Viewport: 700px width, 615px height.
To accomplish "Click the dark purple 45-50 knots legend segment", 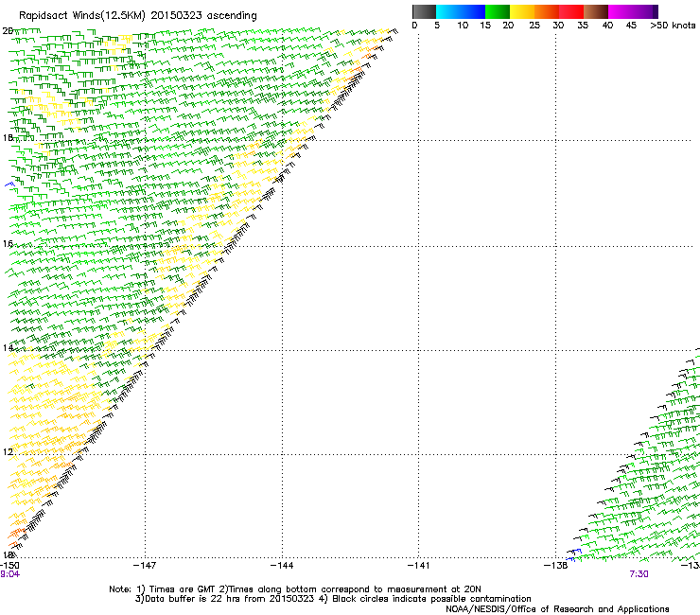I will coord(645,11).
